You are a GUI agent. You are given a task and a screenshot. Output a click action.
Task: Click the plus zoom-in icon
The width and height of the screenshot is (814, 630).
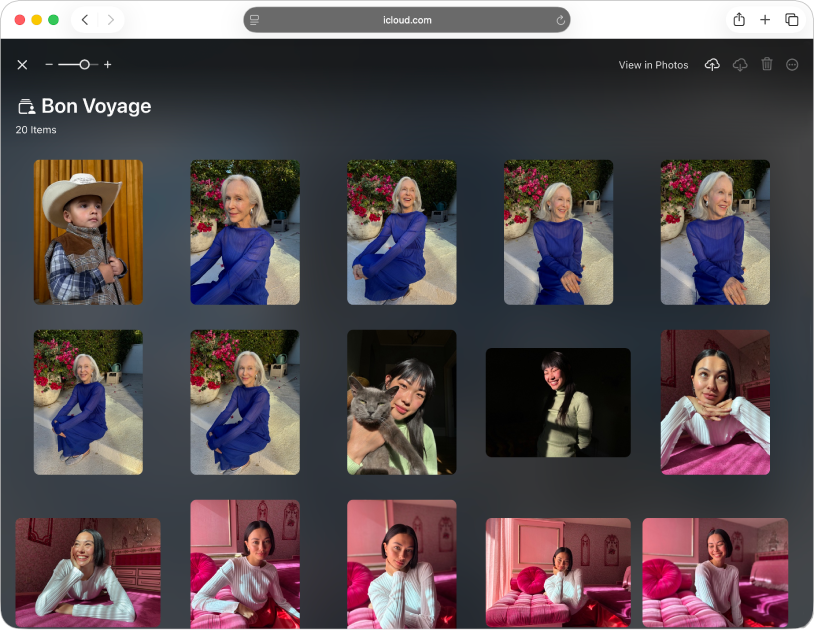point(107,65)
